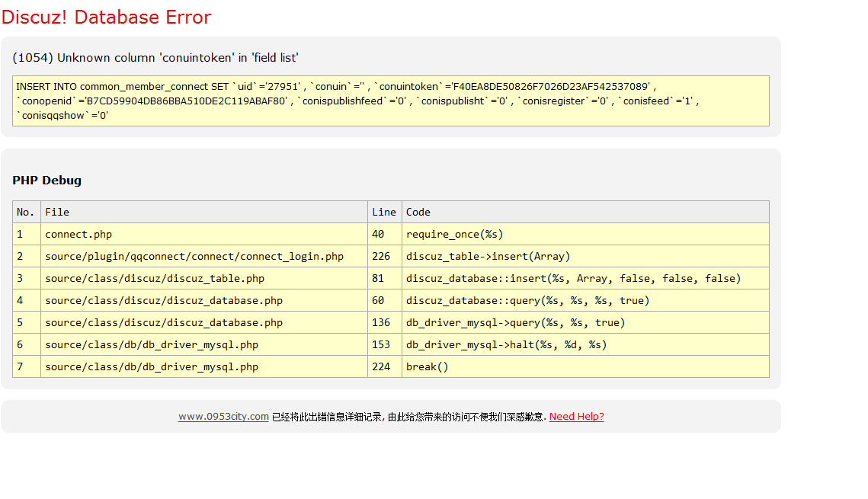This screenshot has width=868, height=499.
Task: Click the 'db_driver_mysql->halt' code cell
Action: click(x=586, y=344)
